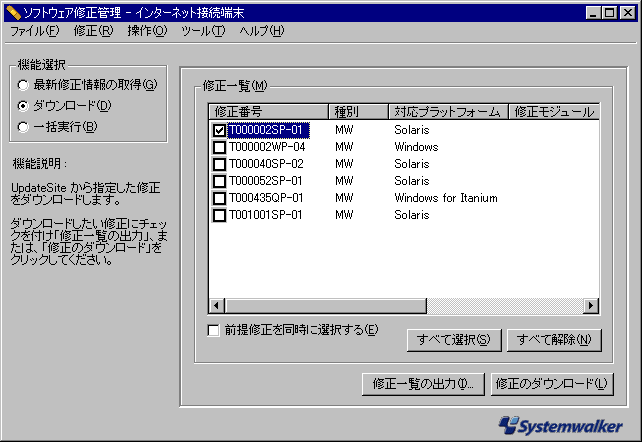
Task: Select row text T000002WP-04
Action: (x=267, y=147)
